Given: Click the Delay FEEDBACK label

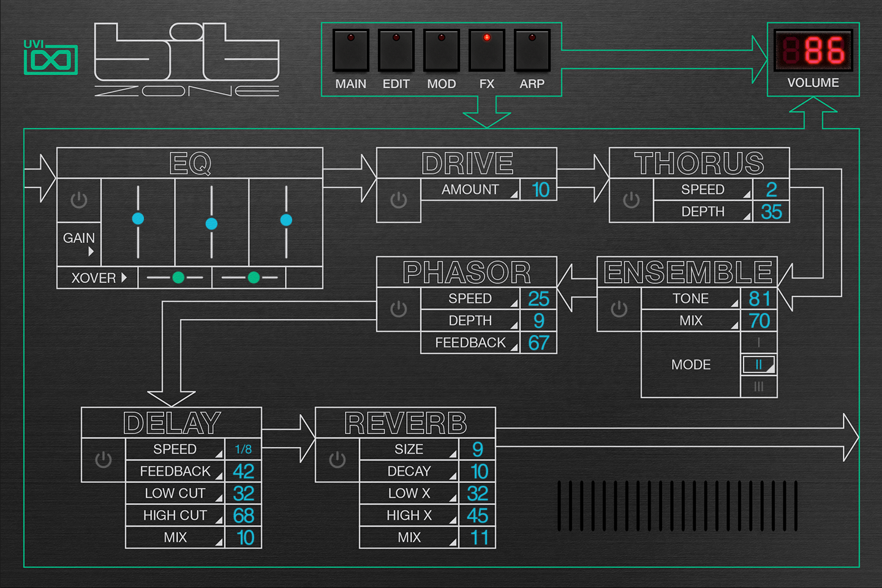Looking at the screenshot, I should [175, 472].
